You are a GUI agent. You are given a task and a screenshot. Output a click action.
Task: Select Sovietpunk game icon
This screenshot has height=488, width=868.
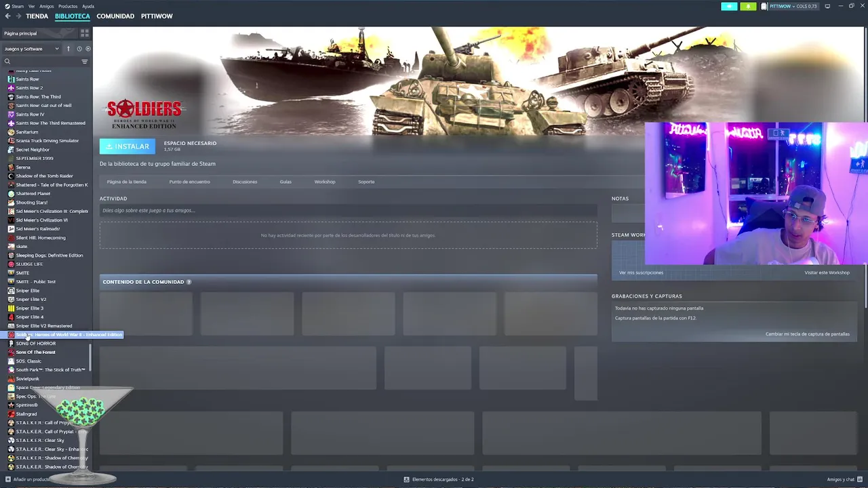tap(11, 379)
